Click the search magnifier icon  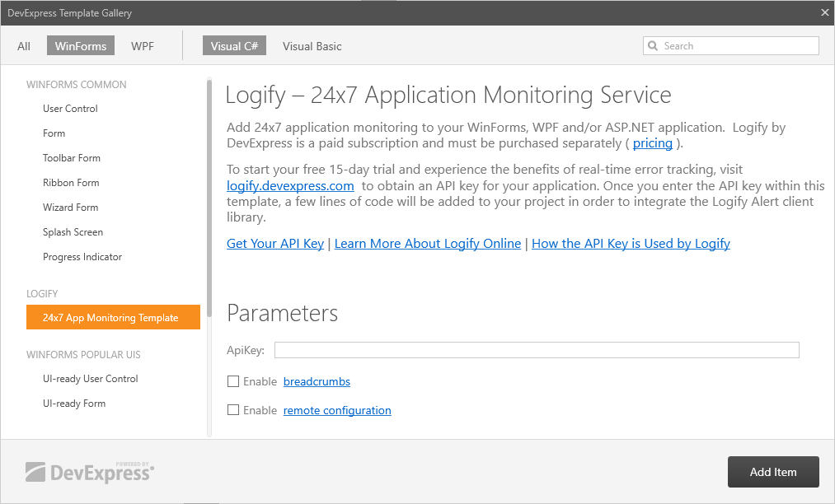pyautogui.click(x=653, y=46)
